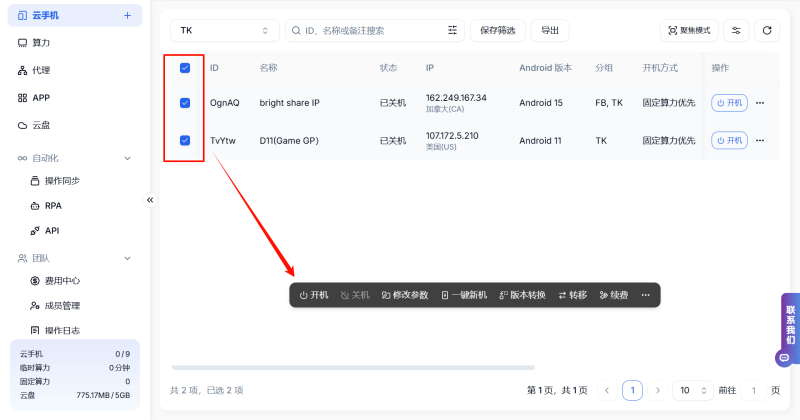Click the 名称 column header
The image size is (800, 420).
click(268, 68)
